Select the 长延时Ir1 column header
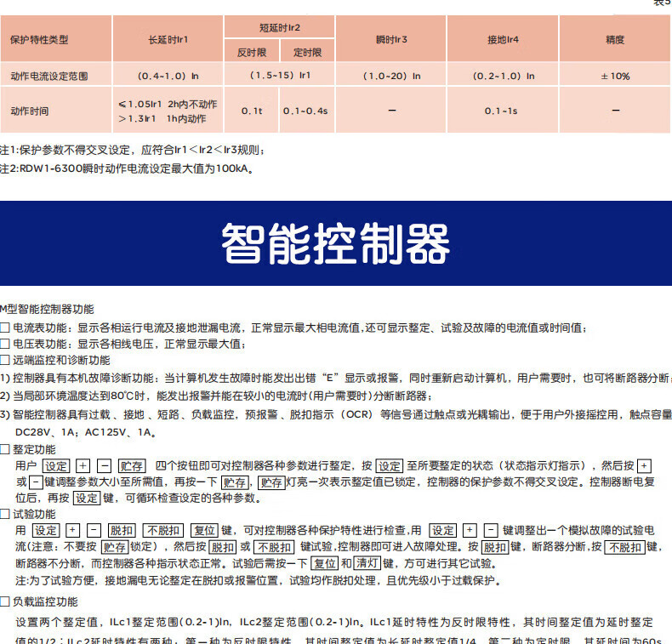672x644 pixels. click(x=168, y=39)
